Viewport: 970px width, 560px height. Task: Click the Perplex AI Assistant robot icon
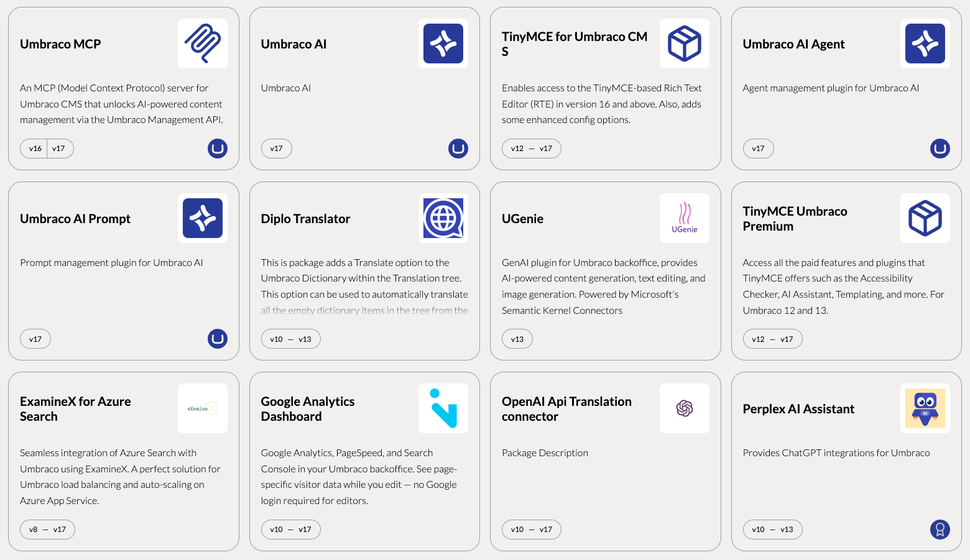(925, 408)
